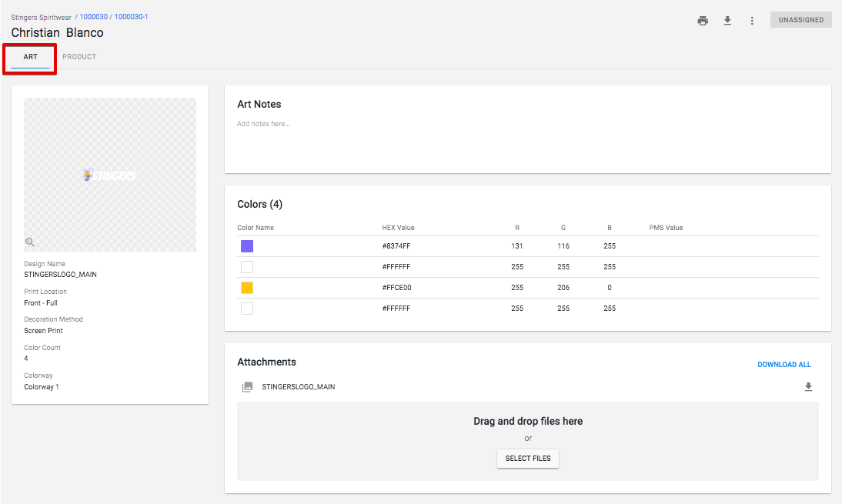Open the 1000030 breadcrumb link
Image resolution: width=842 pixels, height=504 pixels.
tap(95, 16)
